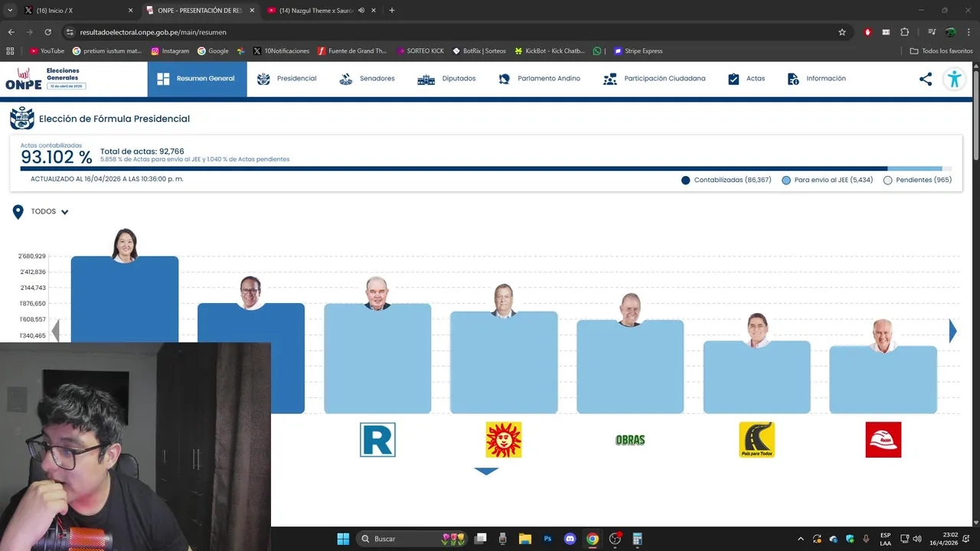Open the tab search dropdown
The image size is (980, 551).
coord(10,11)
